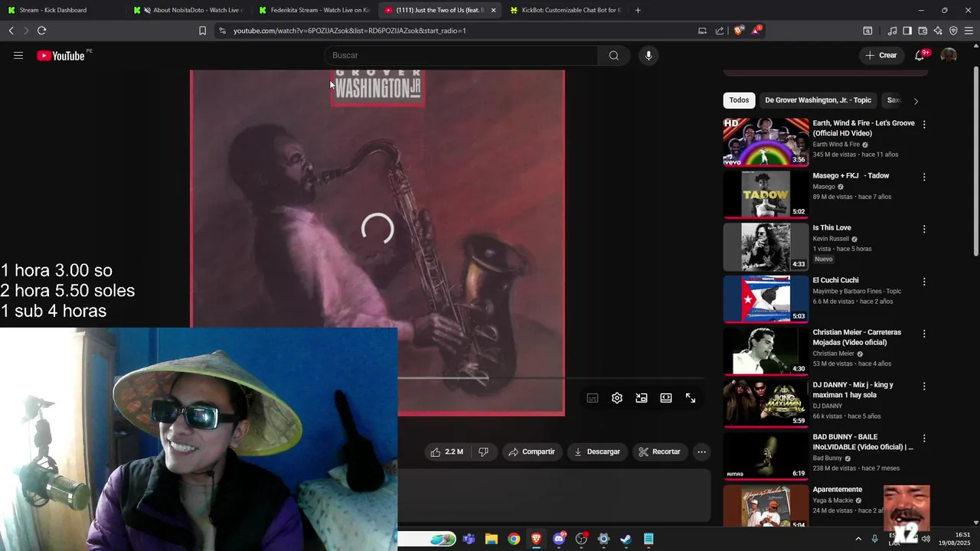Open a new browser tab
The height and width of the screenshot is (551, 980).
click(638, 10)
